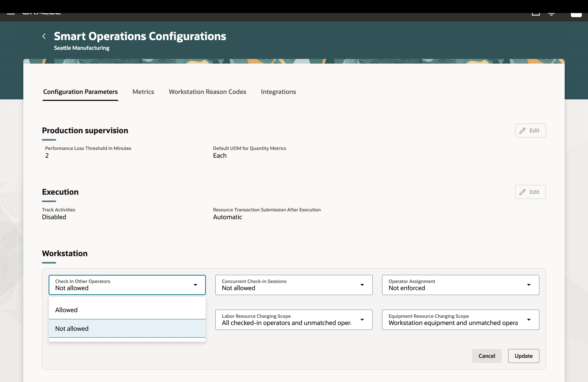Switch to the Metrics tab

click(x=143, y=92)
